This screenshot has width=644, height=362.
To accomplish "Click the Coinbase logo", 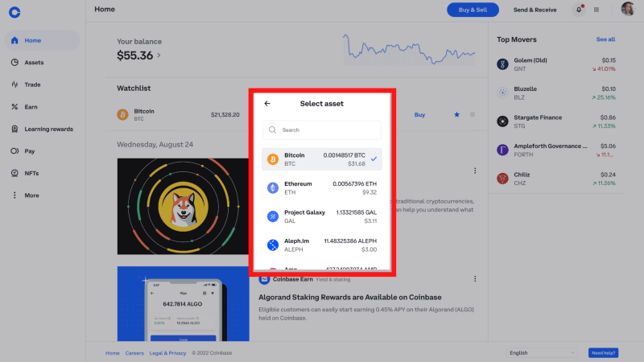I will click(x=14, y=12).
